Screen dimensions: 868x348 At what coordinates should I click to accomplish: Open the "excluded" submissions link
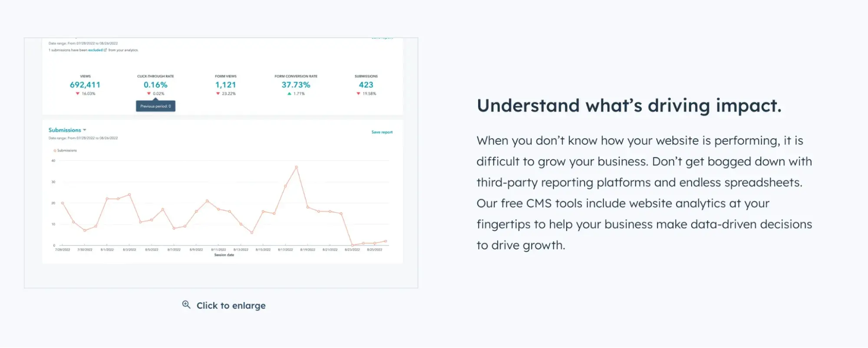click(x=96, y=50)
